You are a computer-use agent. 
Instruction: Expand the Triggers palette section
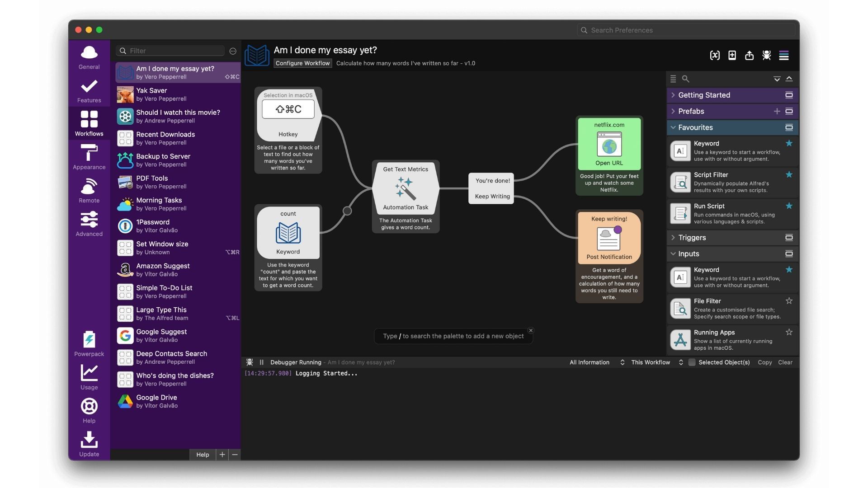(x=673, y=238)
